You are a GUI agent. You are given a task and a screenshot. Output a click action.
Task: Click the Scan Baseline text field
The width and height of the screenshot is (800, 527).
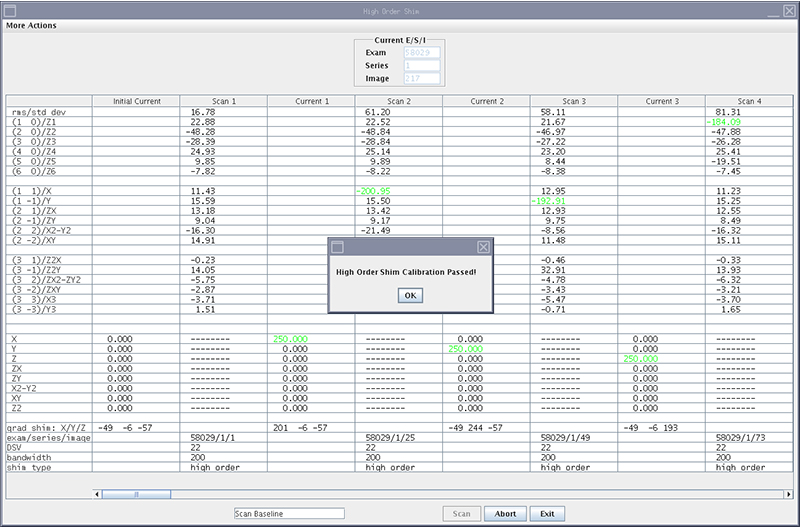[x=288, y=514]
